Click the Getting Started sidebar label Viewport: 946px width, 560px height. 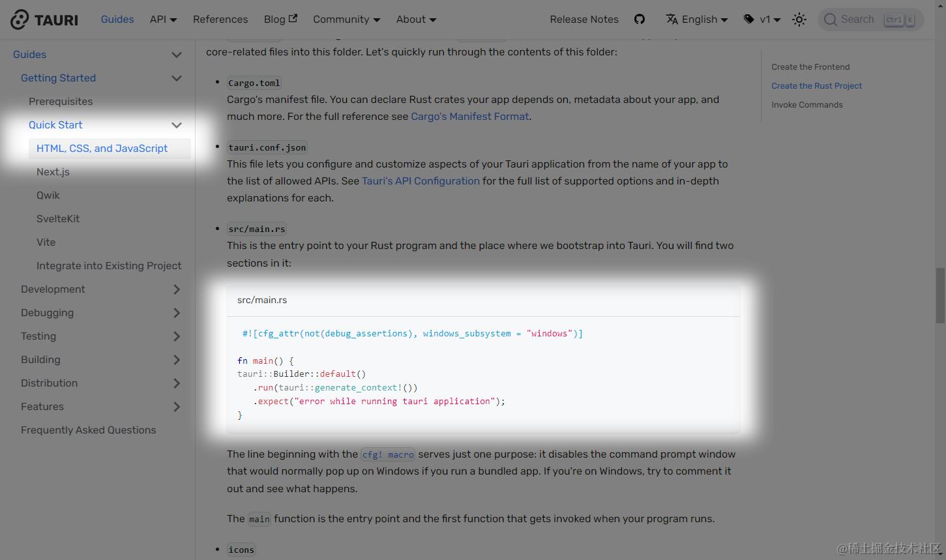click(x=58, y=78)
